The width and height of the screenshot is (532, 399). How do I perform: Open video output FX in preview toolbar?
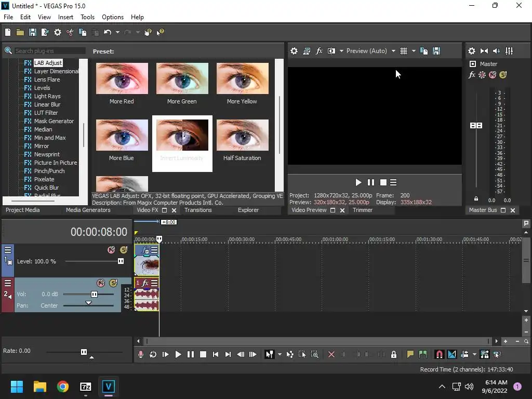point(319,51)
